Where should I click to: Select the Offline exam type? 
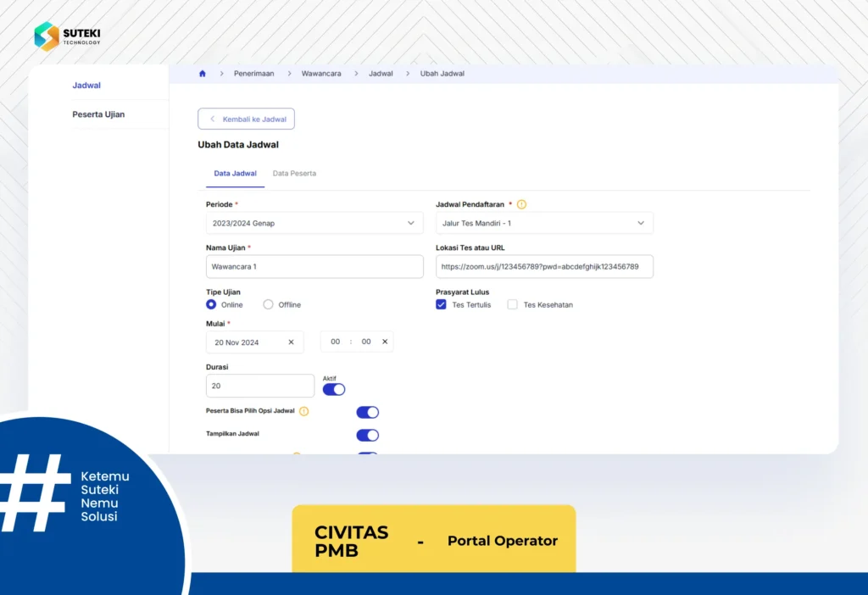268,304
